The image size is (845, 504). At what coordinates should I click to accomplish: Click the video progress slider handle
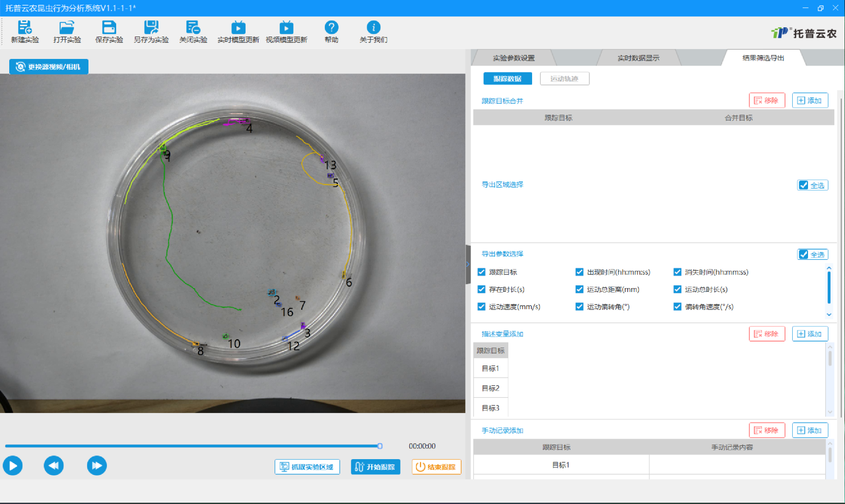[x=380, y=446]
